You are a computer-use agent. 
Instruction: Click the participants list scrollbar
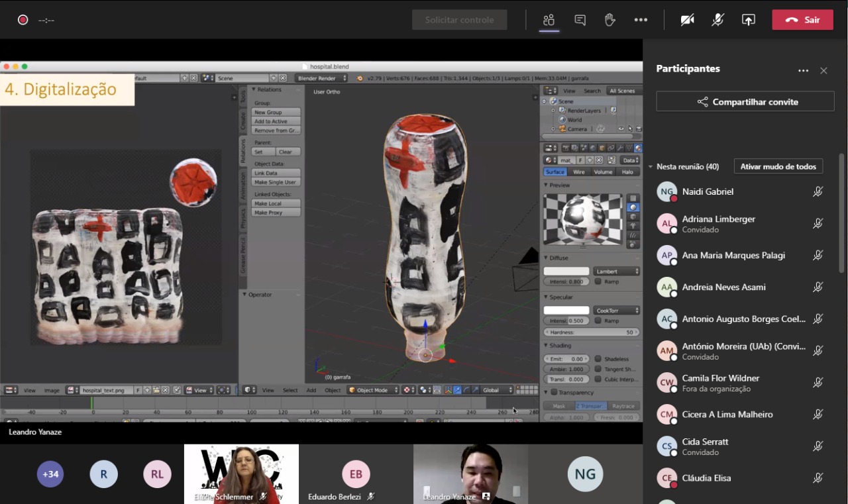pos(842,212)
